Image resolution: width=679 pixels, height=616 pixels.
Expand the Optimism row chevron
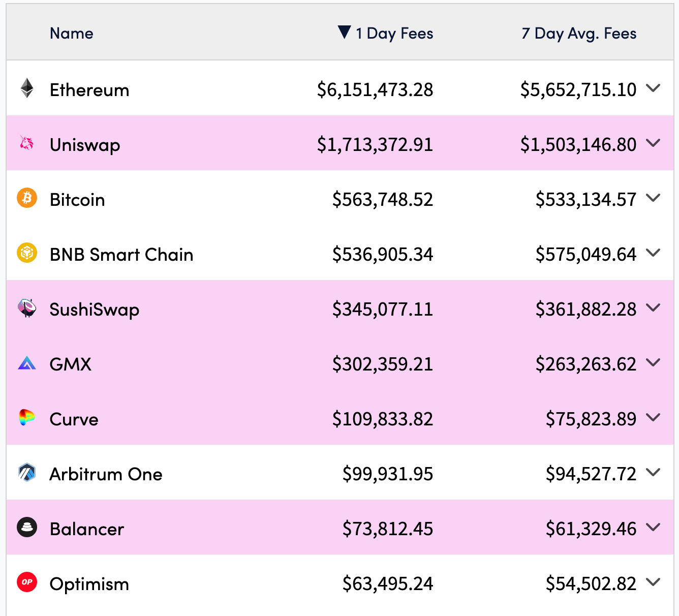pos(653,582)
